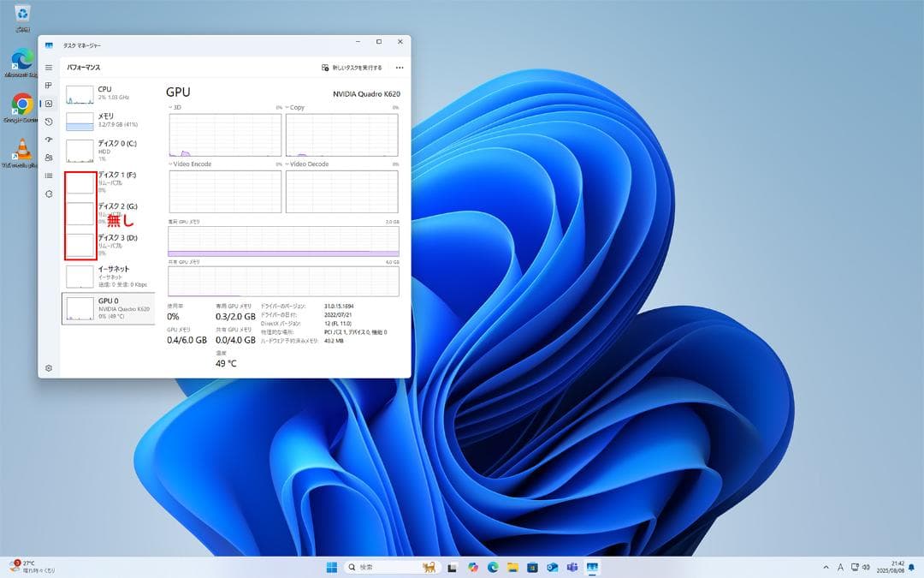
Task: Open the Processes view in Task Manager sidebar
Action: [x=47, y=86]
